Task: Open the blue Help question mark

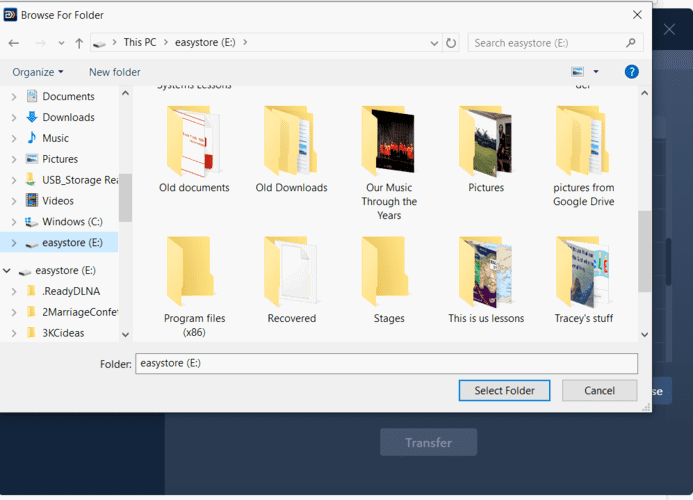Action: pos(632,72)
